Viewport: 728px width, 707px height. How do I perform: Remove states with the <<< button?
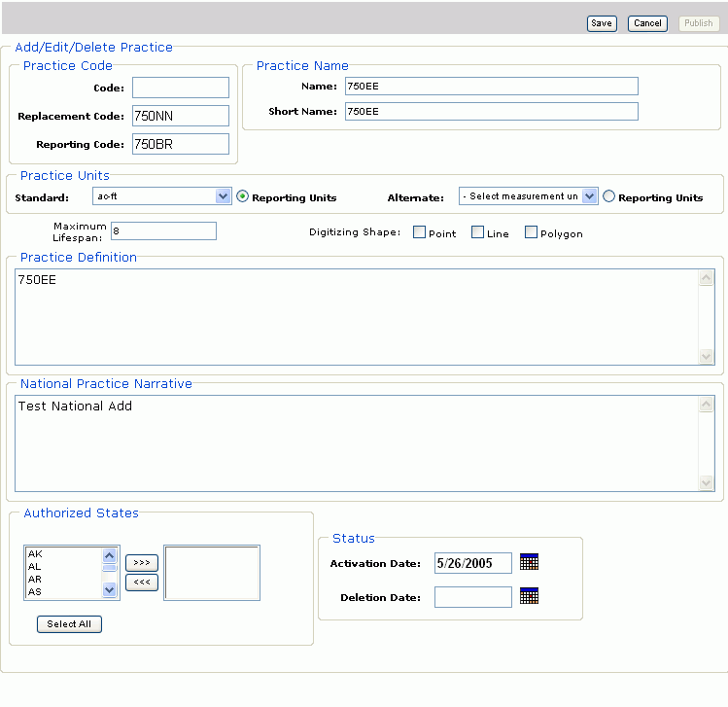point(142,583)
